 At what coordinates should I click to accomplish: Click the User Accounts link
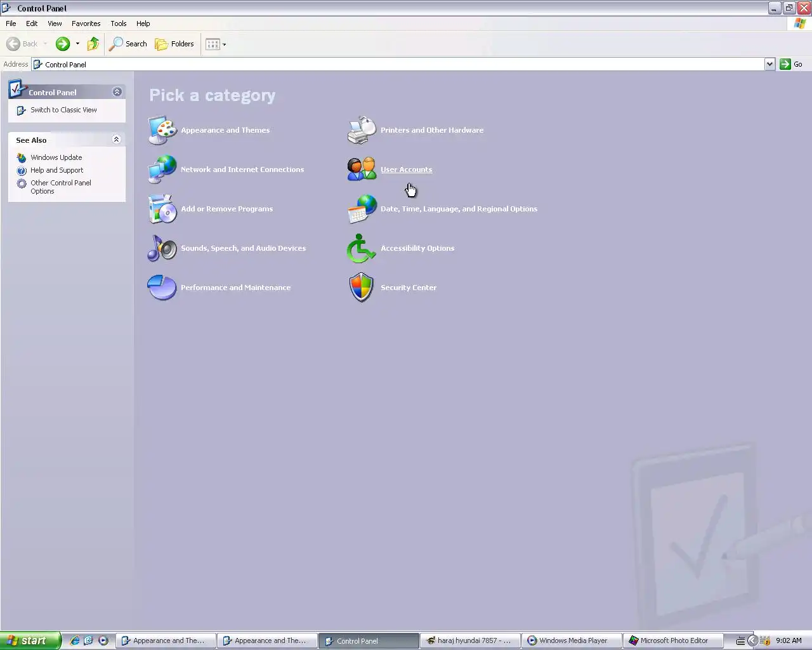(x=406, y=169)
